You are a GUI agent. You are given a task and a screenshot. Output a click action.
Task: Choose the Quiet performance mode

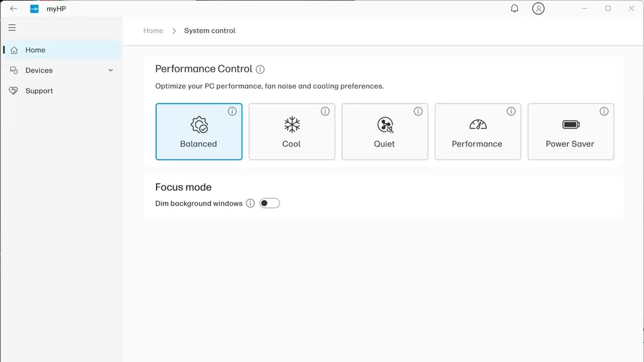[x=384, y=132]
